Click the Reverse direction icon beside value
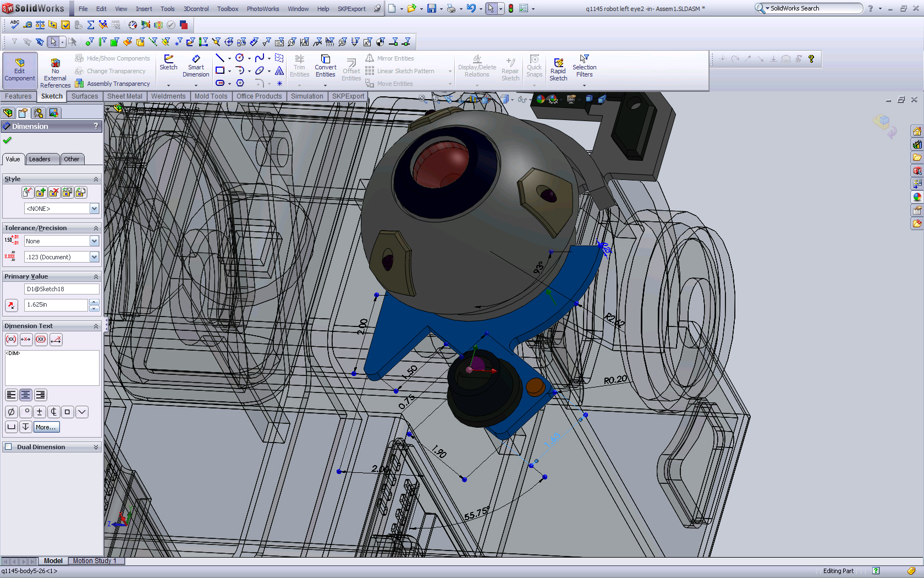This screenshot has height=578, width=924. 11,305
